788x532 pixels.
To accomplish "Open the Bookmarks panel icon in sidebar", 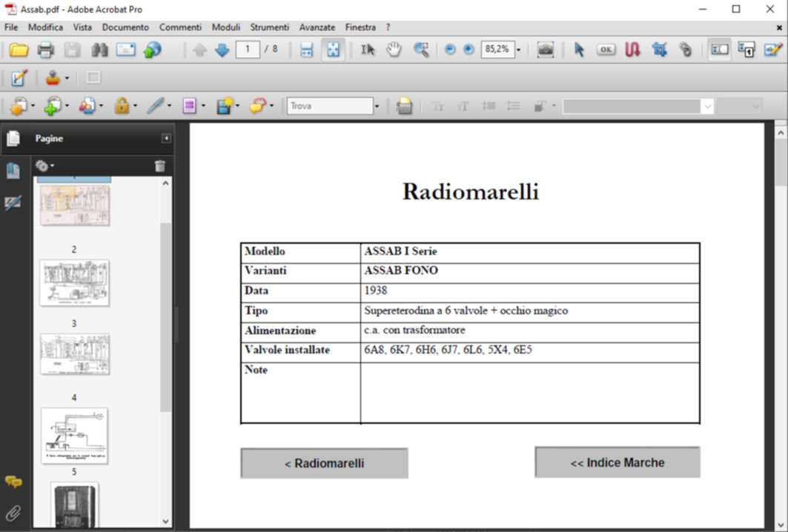I will click(13, 171).
